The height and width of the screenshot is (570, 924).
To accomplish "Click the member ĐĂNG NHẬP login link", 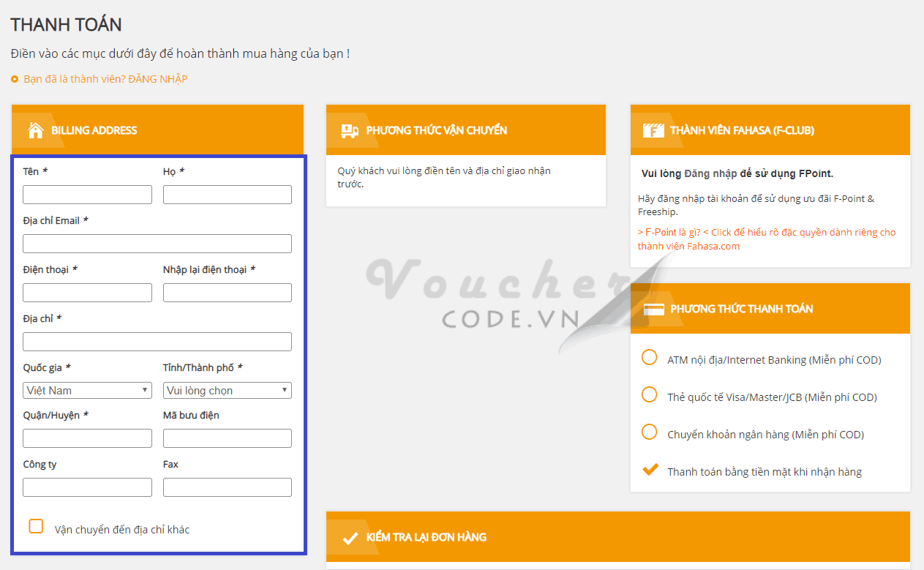I will coord(157,79).
